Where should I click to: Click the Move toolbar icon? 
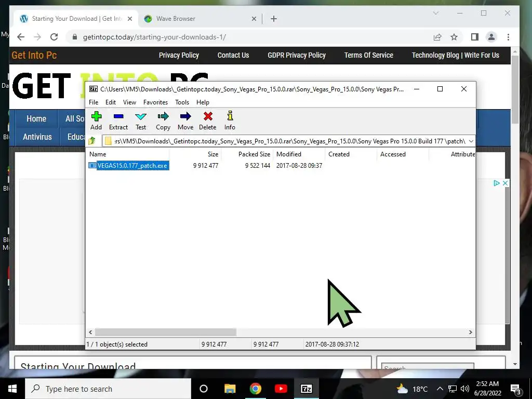[185, 116]
